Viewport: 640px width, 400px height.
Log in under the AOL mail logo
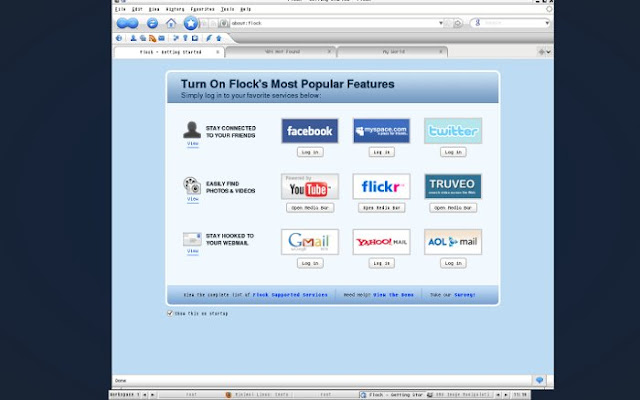point(453,263)
